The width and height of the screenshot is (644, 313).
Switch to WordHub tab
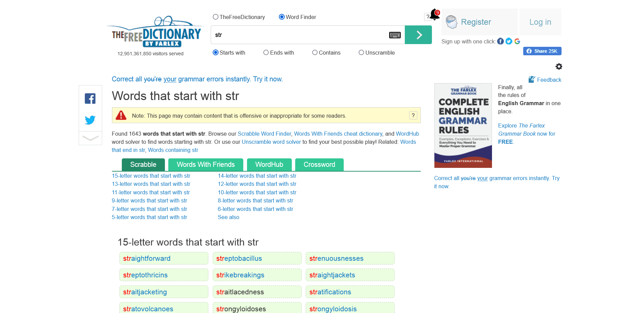tap(269, 165)
